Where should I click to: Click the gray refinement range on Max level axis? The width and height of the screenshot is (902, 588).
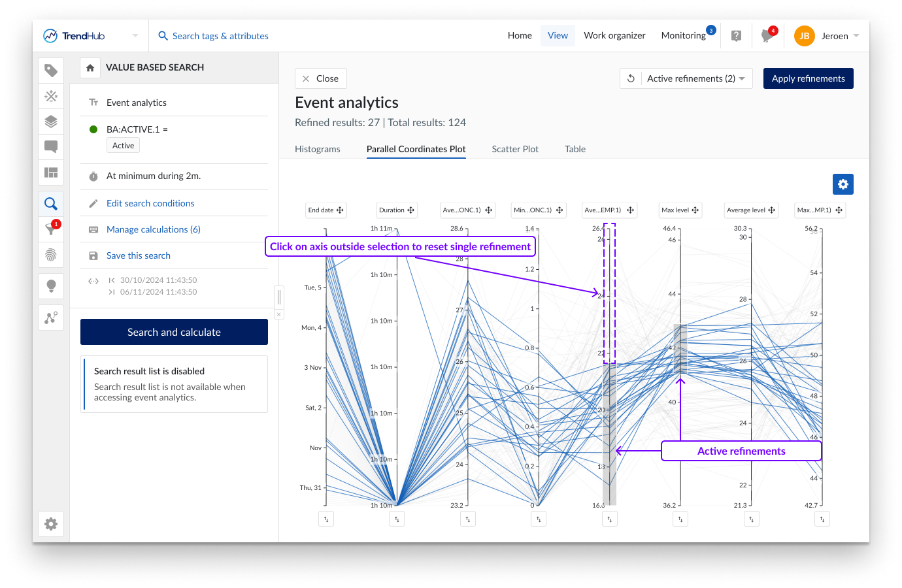click(x=680, y=349)
